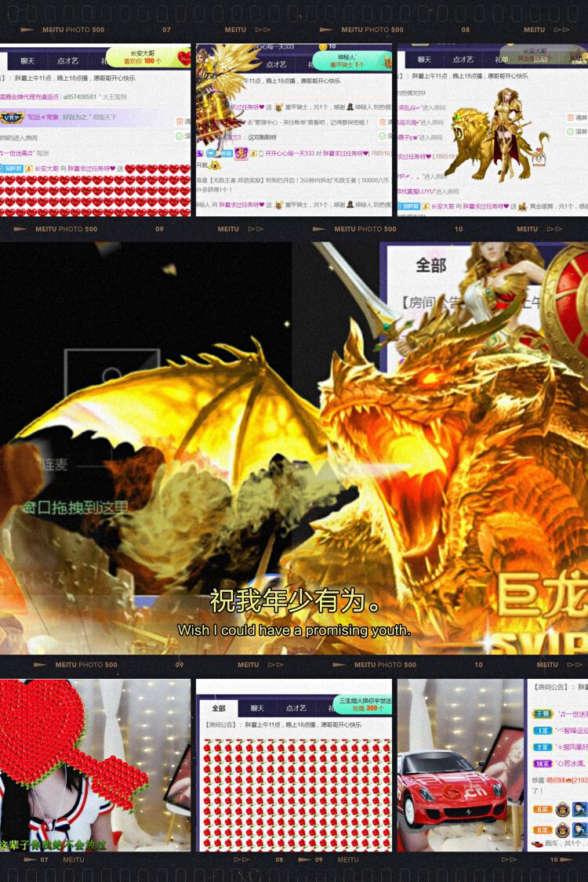The height and width of the screenshot is (882, 588).
Task: Open 聊天 tab in the red hearts chat panel
Action: 27,60
